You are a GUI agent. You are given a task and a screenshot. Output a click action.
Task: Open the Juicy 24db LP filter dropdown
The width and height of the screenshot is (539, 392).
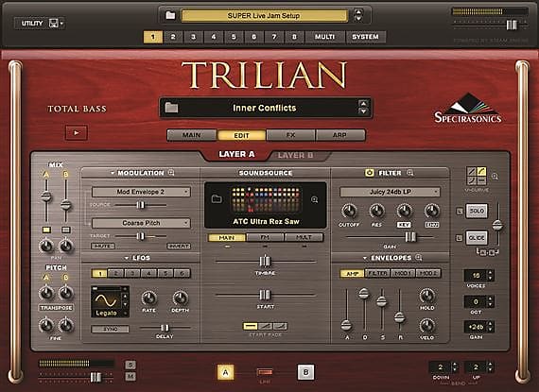(390, 192)
